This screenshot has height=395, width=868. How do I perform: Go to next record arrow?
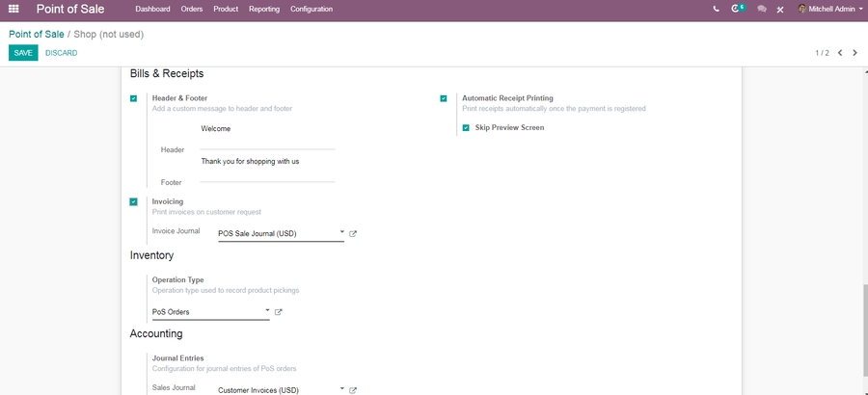[x=854, y=53]
